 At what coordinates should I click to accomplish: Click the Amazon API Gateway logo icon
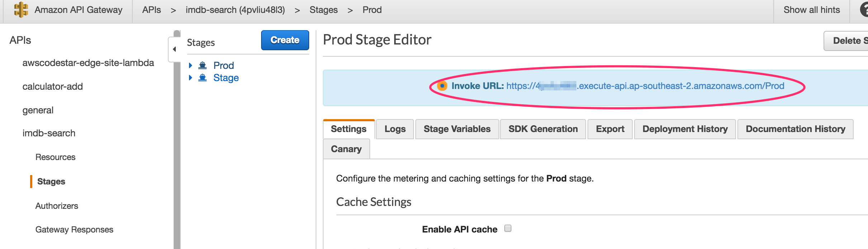[21, 10]
